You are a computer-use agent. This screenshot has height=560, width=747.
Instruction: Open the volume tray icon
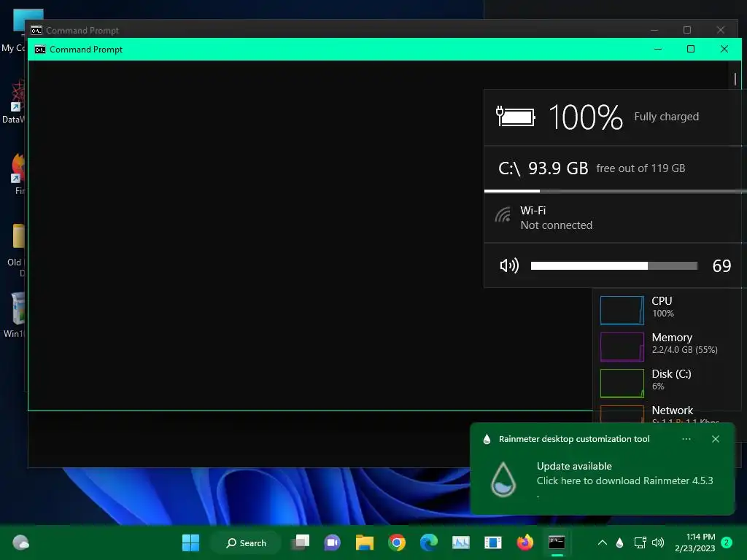pyautogui.click(x=658, y=542)
